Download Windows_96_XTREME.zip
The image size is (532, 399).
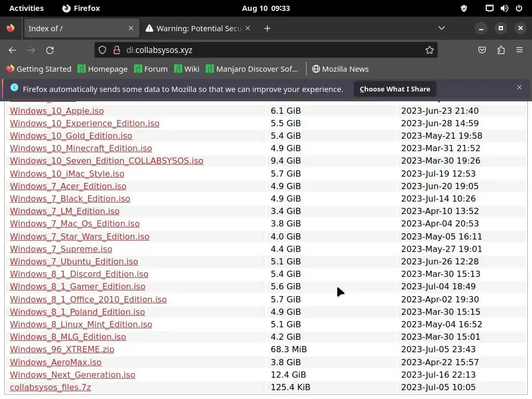coord(62,350)
